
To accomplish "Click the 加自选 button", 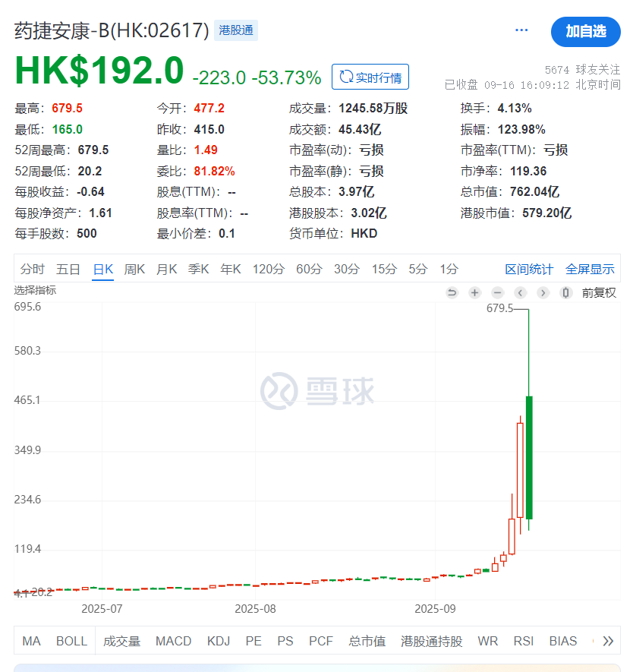I will [x=585, y=32].
